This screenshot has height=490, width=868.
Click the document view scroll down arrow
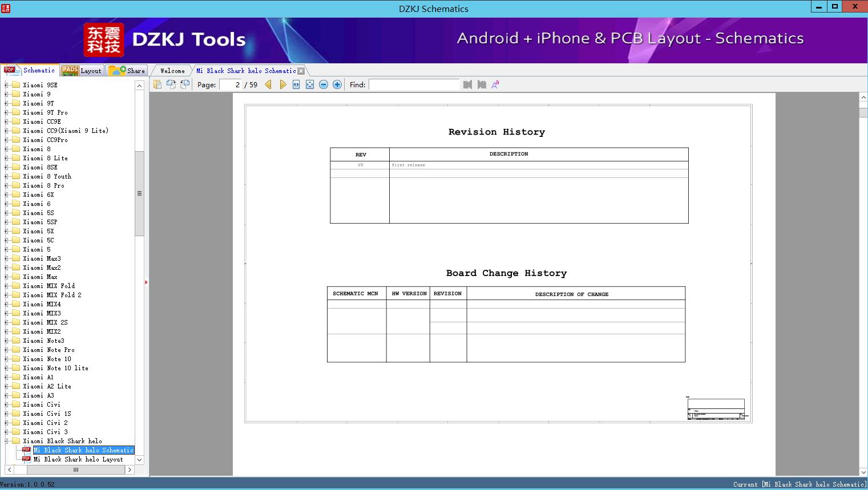863,472
